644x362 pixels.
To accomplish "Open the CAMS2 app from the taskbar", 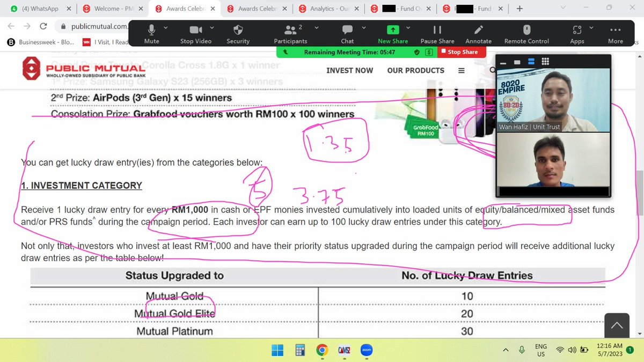I will 345,350.
